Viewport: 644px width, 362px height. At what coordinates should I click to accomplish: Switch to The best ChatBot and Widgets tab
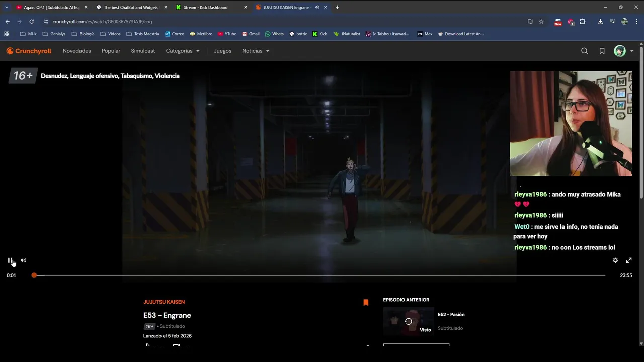coord(131,7)
